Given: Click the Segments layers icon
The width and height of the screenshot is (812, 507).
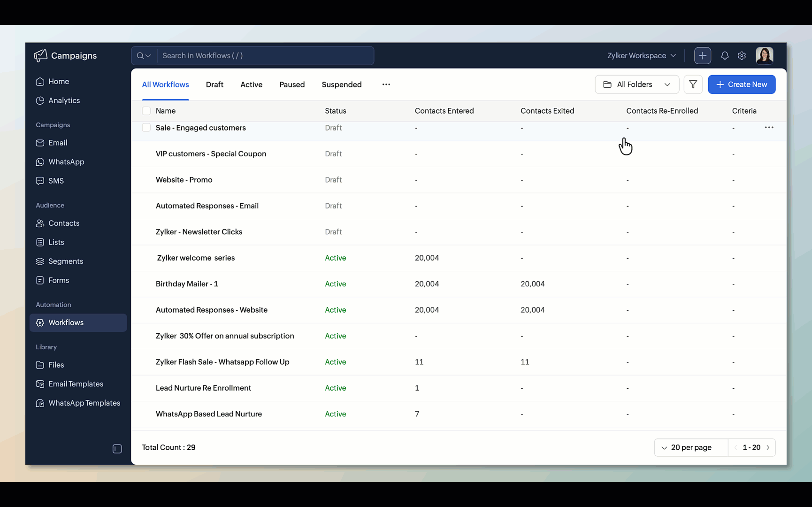Looking at the screenshot, I should coord(40,261).
